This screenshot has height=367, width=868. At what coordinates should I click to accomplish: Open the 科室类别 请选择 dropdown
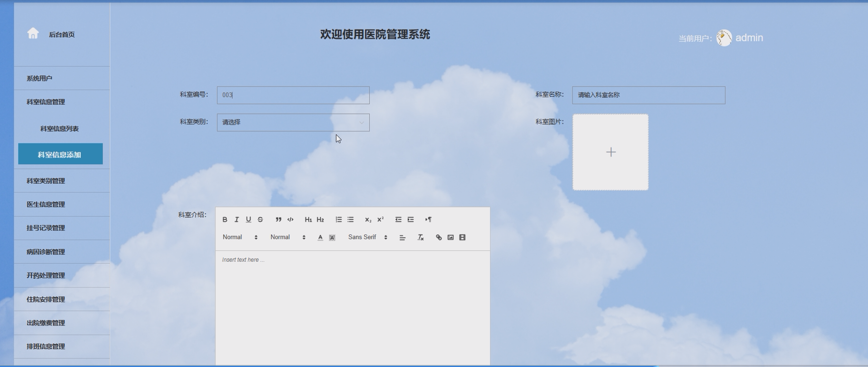293,122
